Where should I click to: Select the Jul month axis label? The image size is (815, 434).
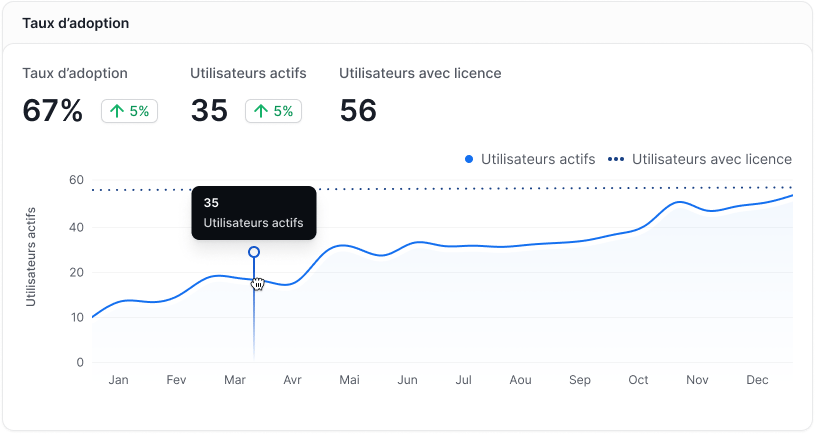pos(464,381)
